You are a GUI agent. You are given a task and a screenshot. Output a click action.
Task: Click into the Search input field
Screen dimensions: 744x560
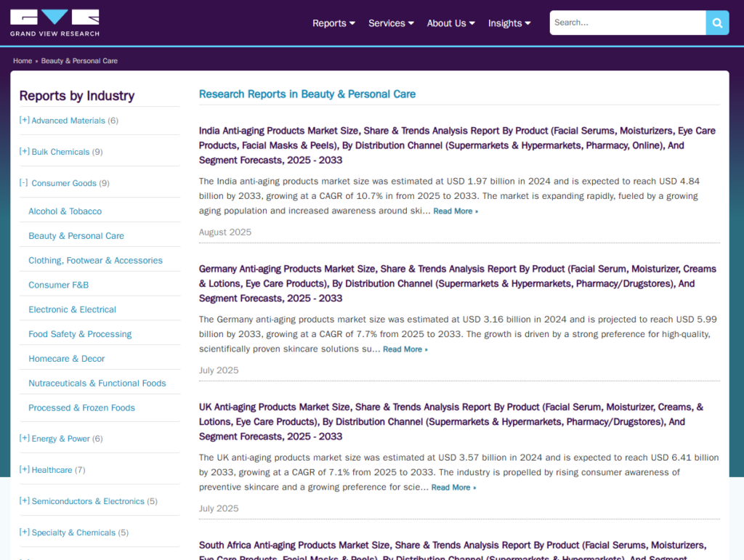[x=627, y=23]
